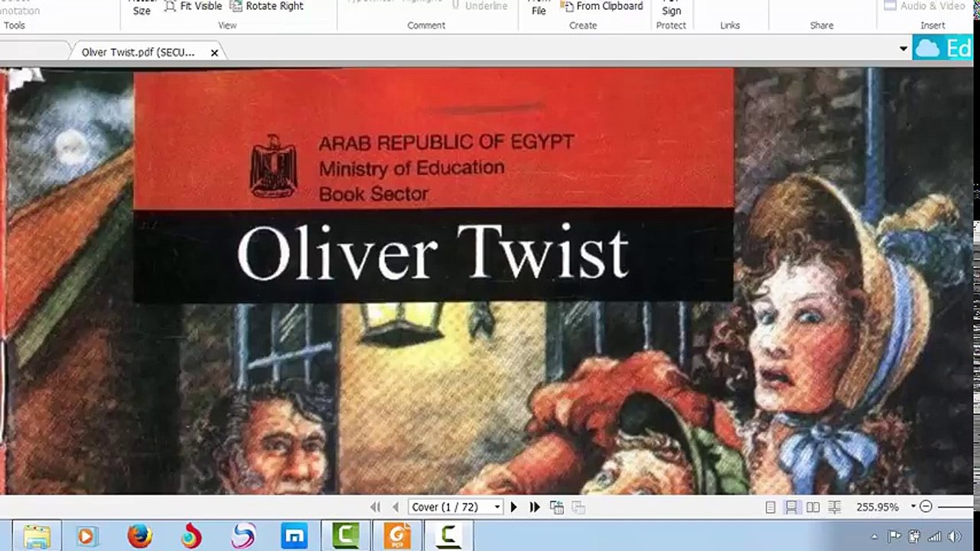Click the zoom slider track
Screen dimensions: 980x551
pyautogui.click(x=956, y=507)
